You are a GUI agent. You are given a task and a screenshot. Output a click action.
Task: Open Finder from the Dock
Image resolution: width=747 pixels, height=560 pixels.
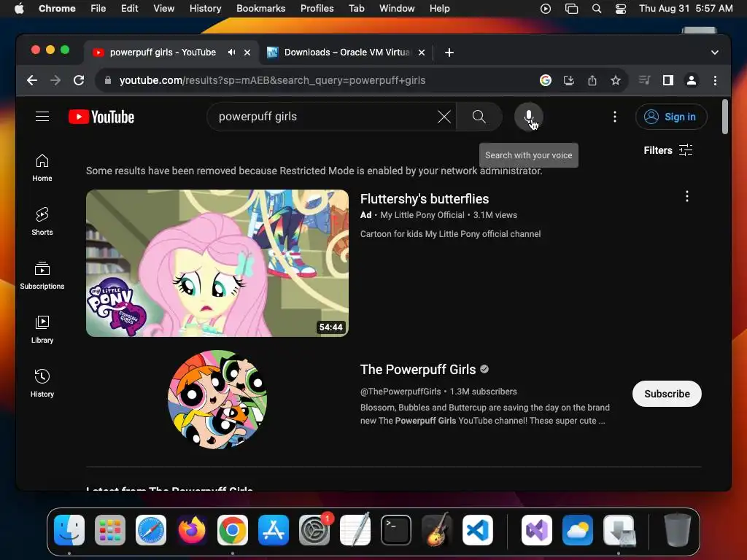[x=69, y=530]
